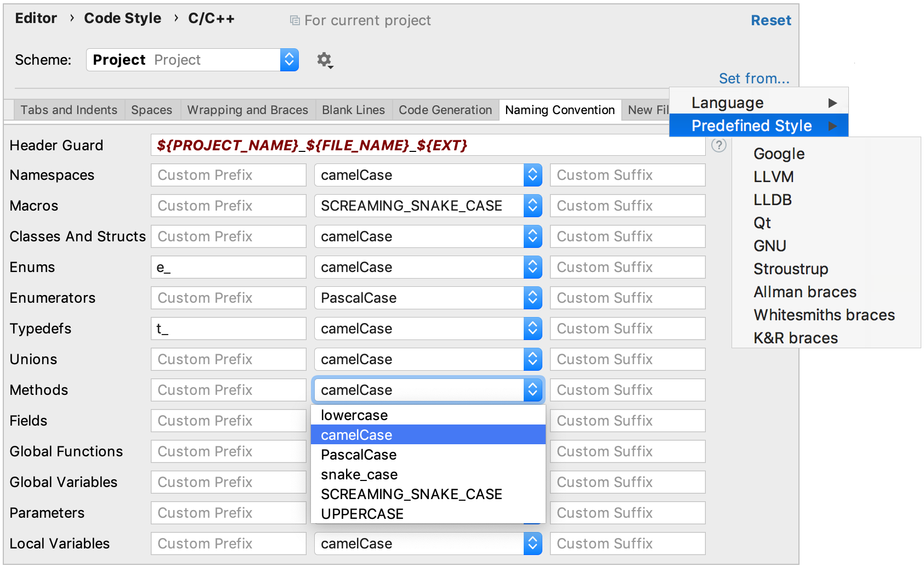Click the Header Guard text field

[x=428, y=145]
